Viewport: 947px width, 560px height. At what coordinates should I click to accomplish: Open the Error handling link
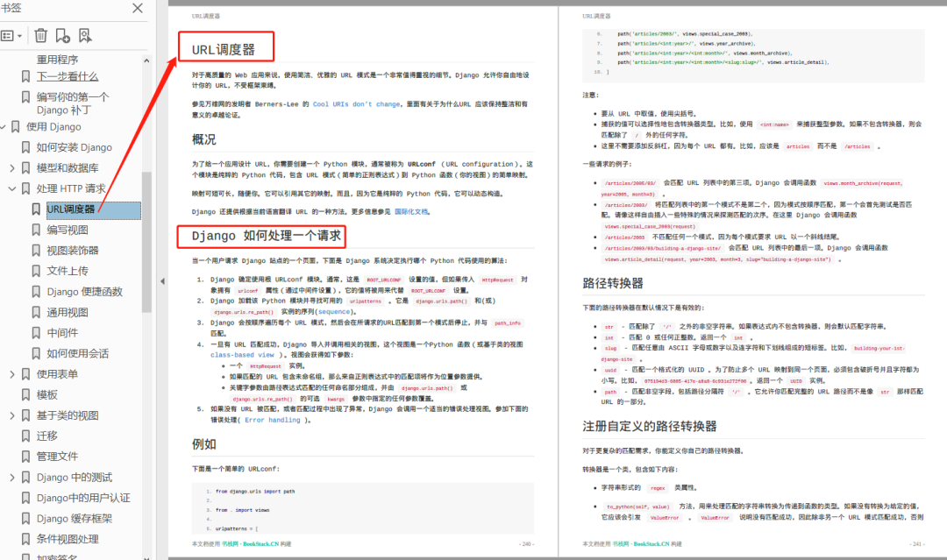click(x=273, y=420)
